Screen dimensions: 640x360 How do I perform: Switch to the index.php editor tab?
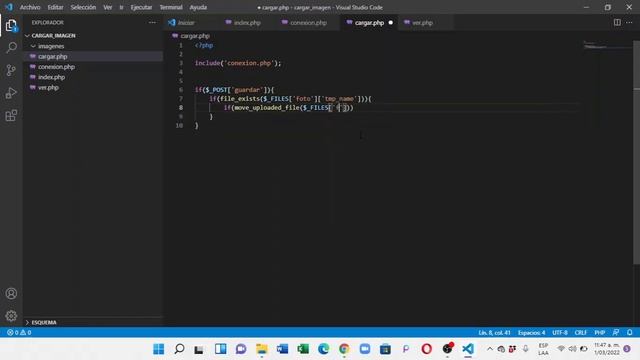click(x=247, y=23)
